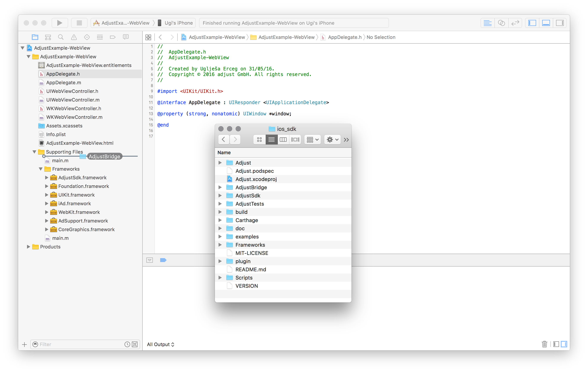Open the All Output filter dropdown
The width and height of the screenshot is (588, 372).
[160, 344]
